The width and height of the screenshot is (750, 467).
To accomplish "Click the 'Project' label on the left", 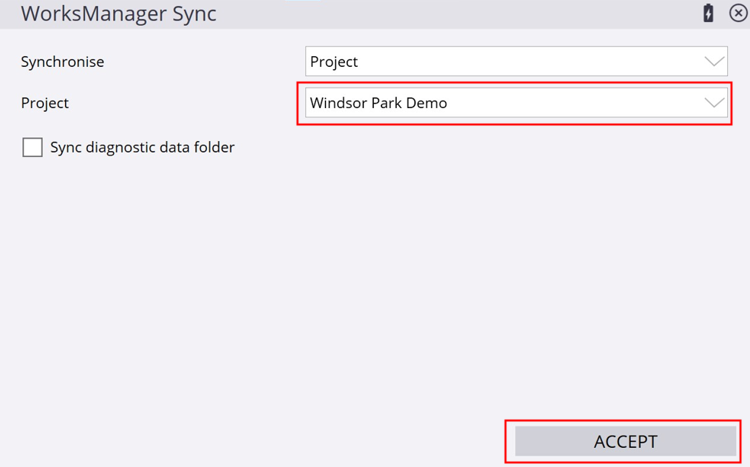I will click(45, 103).
